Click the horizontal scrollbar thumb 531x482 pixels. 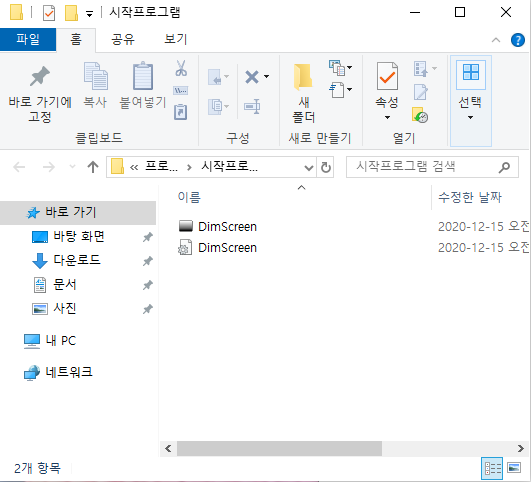[279, 448]
